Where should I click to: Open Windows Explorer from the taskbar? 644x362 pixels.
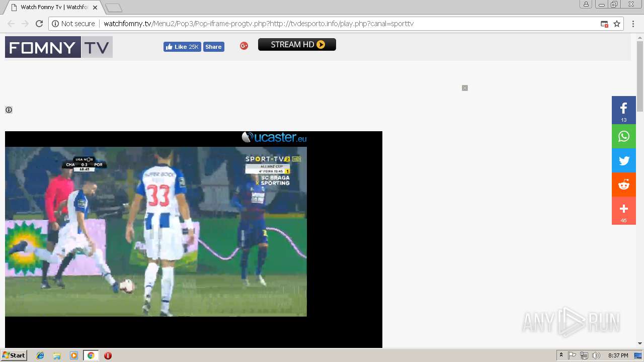(57, 355)
